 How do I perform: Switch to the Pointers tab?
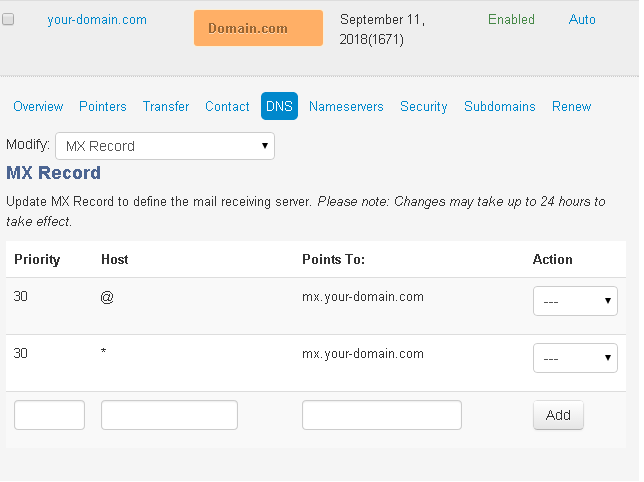tap(103, 107)
